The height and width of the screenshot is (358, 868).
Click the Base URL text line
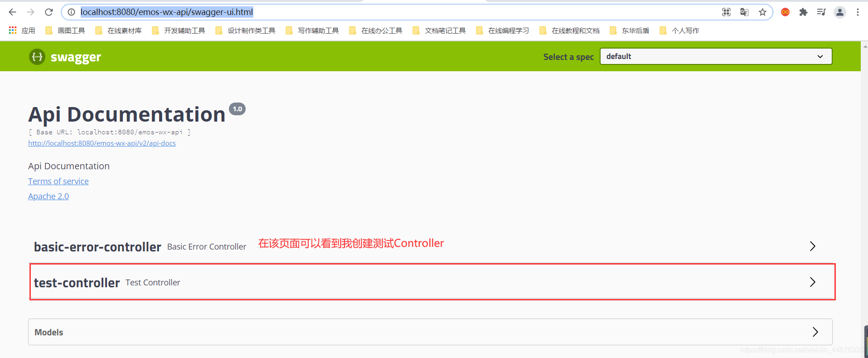point(109,132)
